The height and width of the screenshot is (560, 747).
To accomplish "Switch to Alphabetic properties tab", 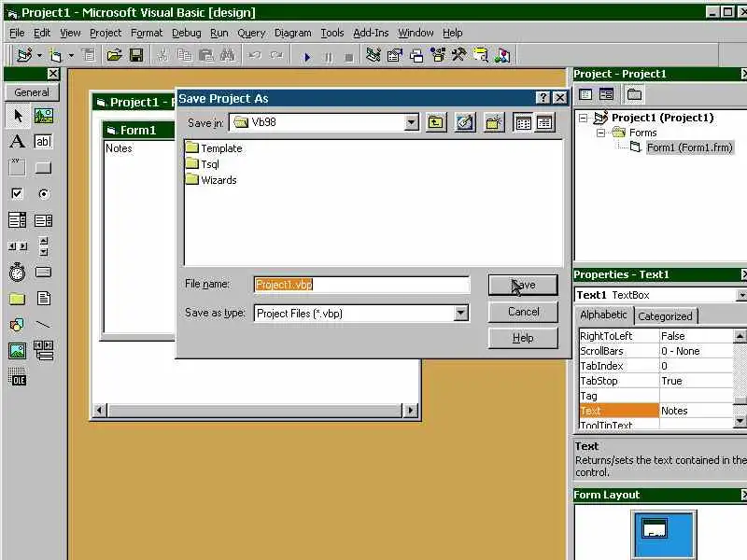I will click(603, 315).
